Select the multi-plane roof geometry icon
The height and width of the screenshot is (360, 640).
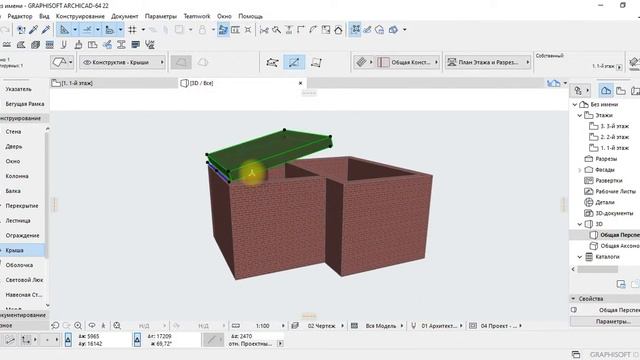point(203,62)
